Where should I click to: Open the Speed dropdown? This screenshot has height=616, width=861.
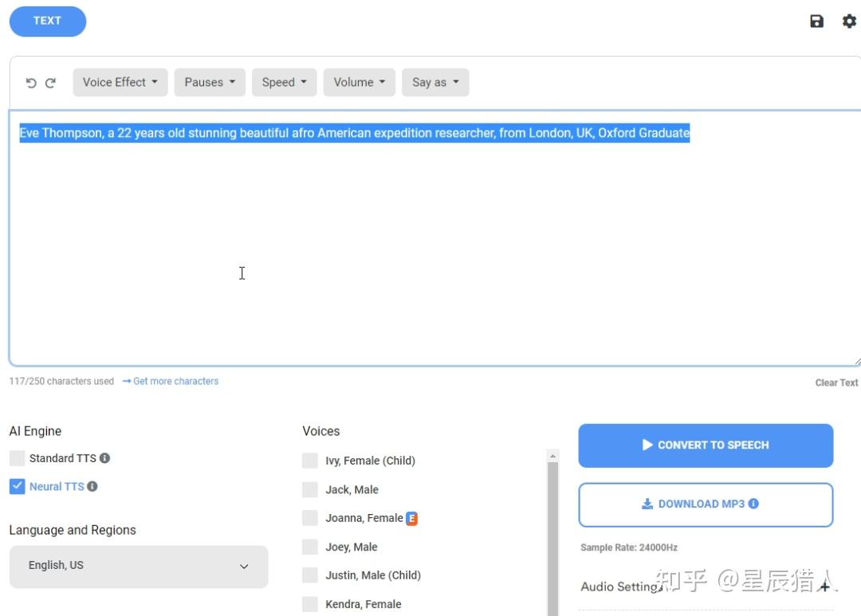(x=285, y=82)
